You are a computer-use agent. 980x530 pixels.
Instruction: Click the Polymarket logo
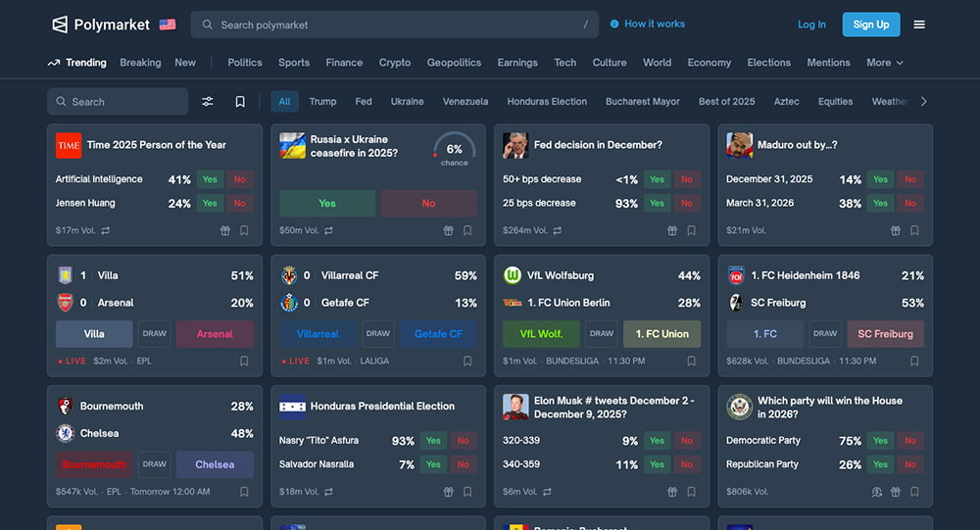click(101, 24)
